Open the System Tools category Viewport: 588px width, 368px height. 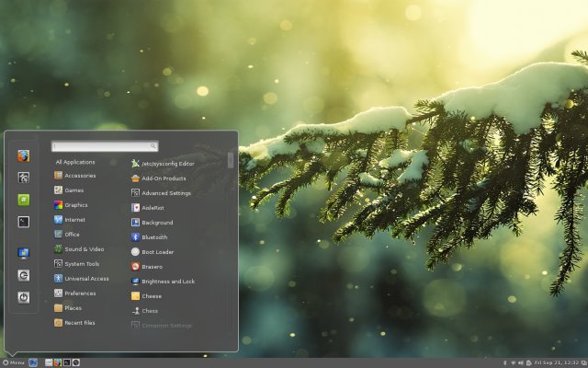click(77, 264)
